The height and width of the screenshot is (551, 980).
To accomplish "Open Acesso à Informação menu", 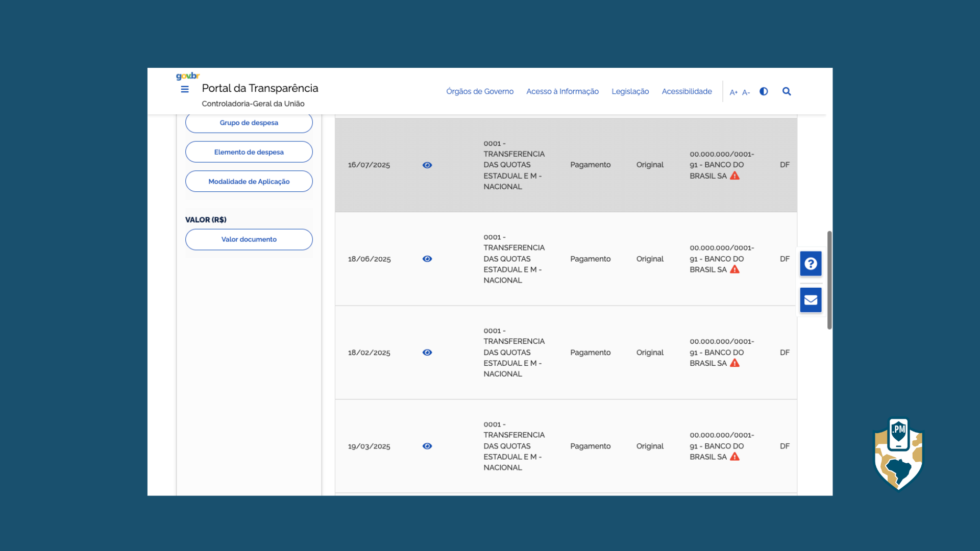I will click(562, 91).
